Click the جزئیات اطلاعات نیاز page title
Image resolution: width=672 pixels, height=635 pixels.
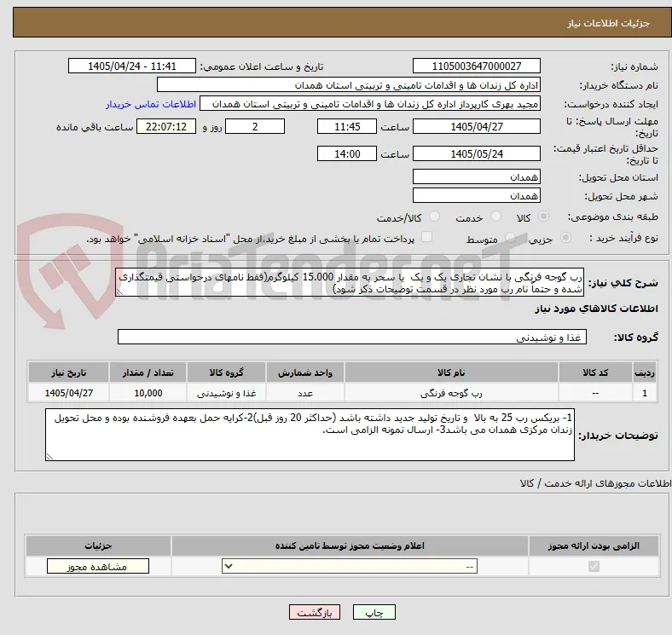[x=609, y=23]
